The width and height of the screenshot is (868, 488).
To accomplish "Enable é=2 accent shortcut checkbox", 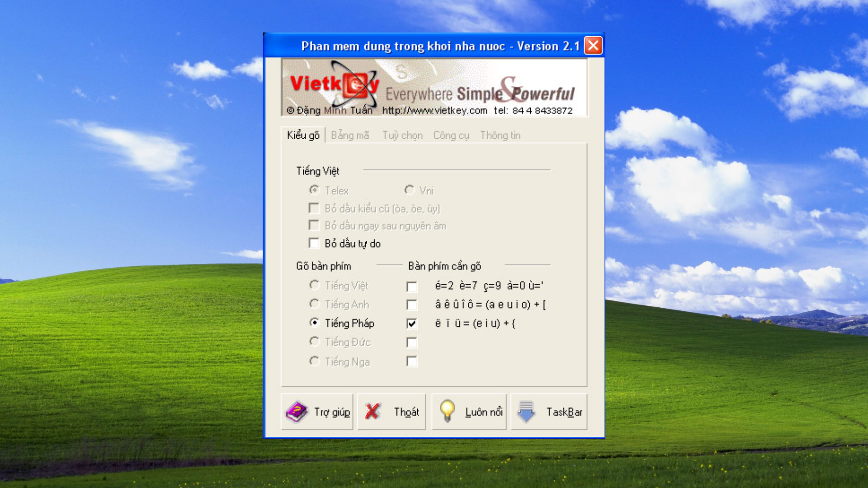I will tap(412, 286).
